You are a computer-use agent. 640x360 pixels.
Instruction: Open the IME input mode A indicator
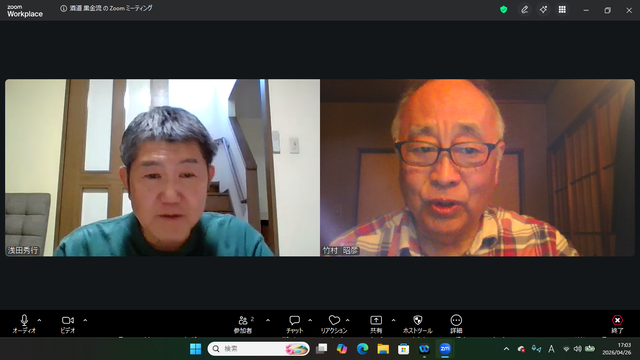tap(551, 349)
